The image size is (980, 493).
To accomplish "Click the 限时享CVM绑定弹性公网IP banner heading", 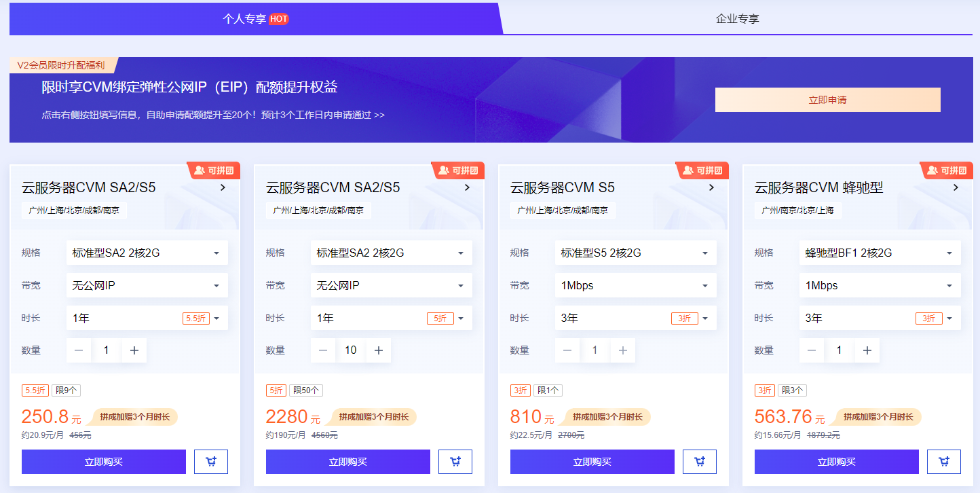I will (189, 87).
